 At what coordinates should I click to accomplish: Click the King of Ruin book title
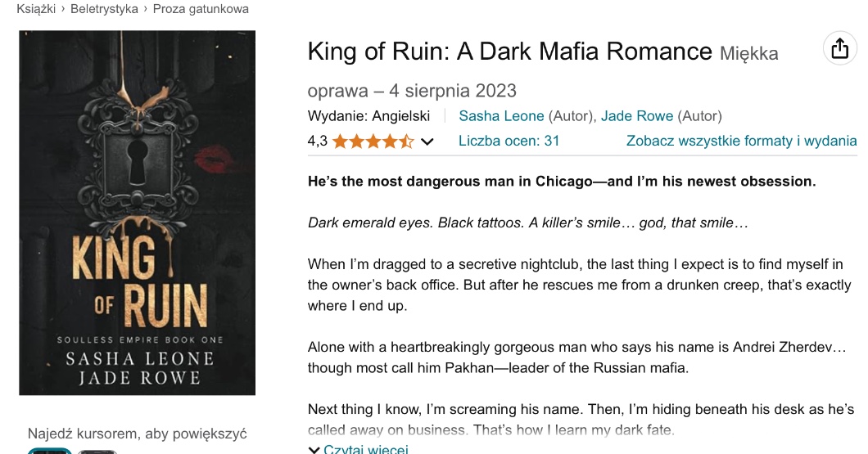(x=509, y=52)
